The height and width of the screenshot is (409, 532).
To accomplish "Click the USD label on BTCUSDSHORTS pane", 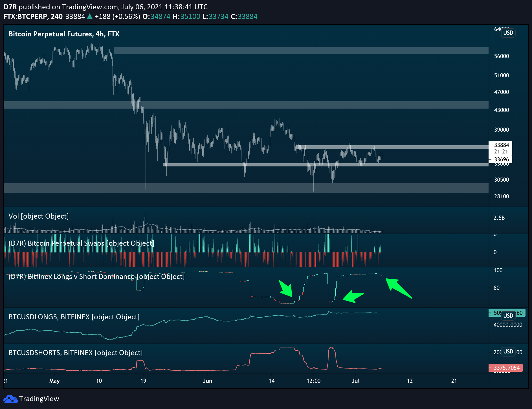I will click(x=508, y=351).
